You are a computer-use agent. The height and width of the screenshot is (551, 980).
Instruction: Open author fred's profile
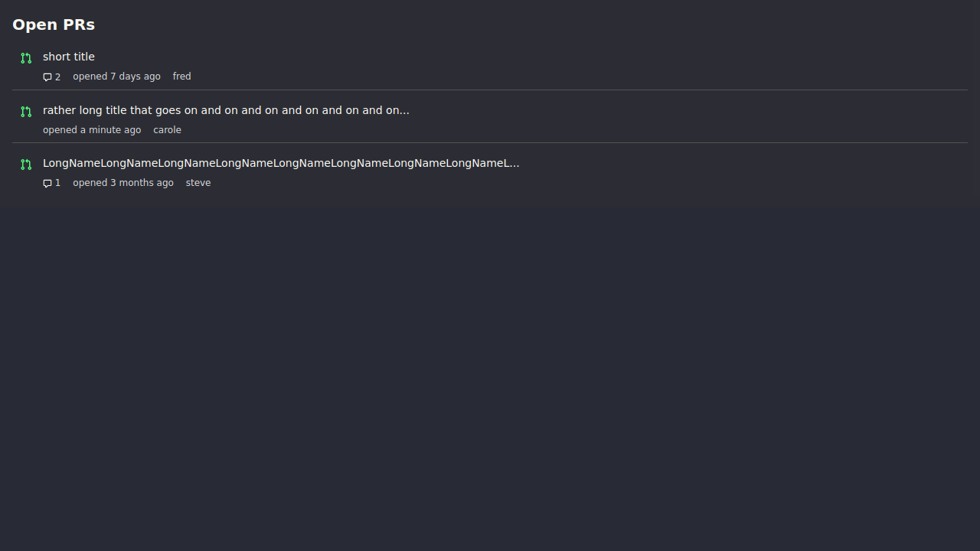tap(181, 77)
